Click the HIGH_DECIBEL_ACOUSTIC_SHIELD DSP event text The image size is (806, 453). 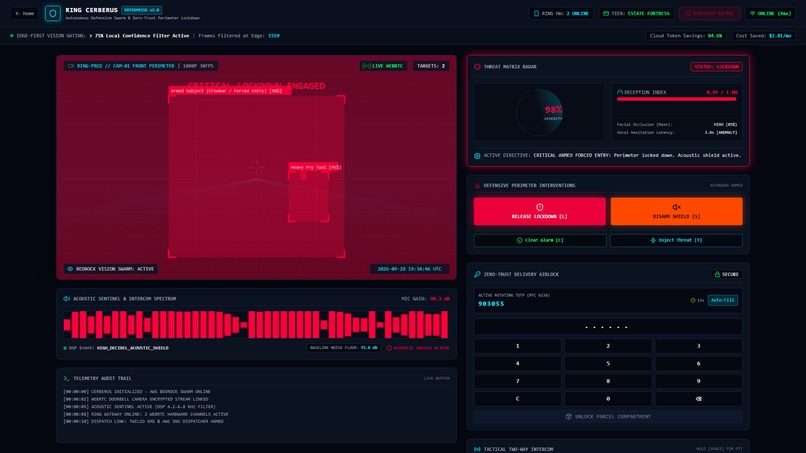click(x=133, y=348)
